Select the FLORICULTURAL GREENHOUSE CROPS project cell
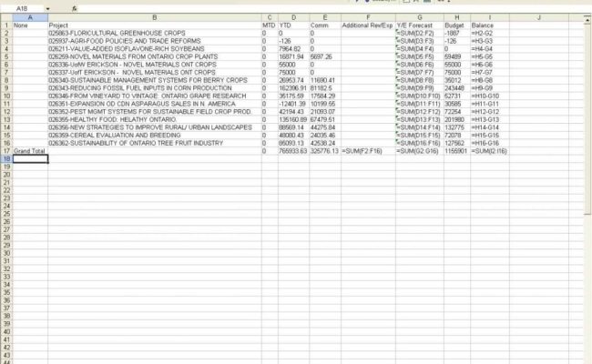This screenshot has height=364, width=592. click(155, 33)
